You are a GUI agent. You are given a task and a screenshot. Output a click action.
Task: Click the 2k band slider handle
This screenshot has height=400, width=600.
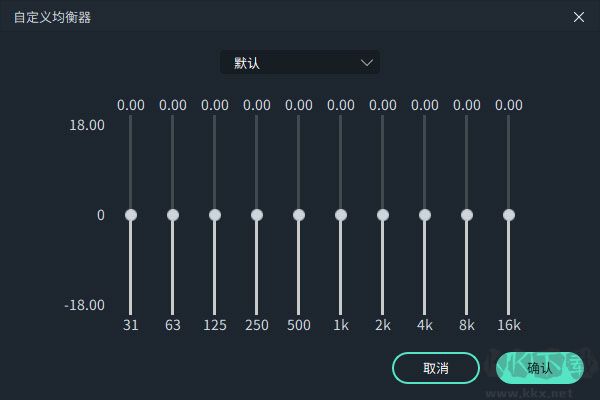pyautogui.click(x=383, y=215)
